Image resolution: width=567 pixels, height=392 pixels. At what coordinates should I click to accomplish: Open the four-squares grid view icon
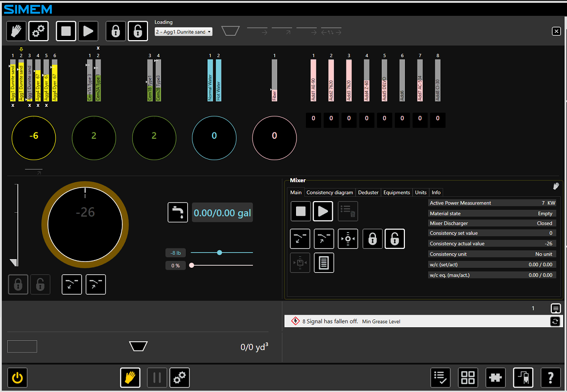[468, 377]
